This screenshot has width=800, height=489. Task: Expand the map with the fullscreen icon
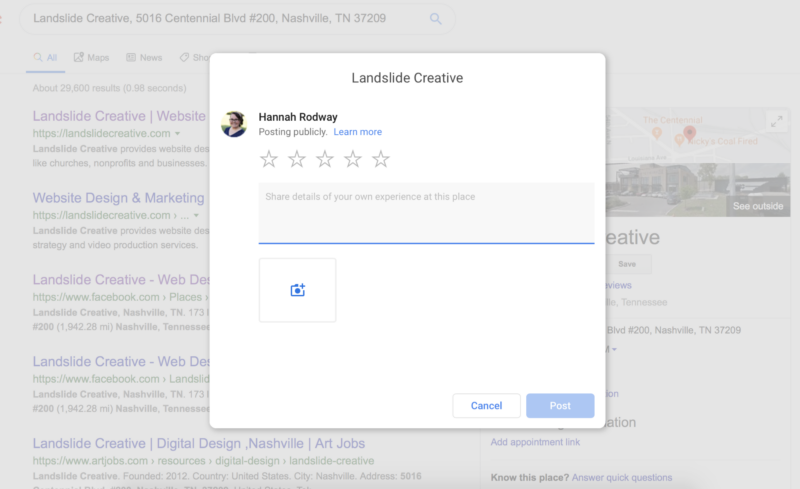(777, 121)
